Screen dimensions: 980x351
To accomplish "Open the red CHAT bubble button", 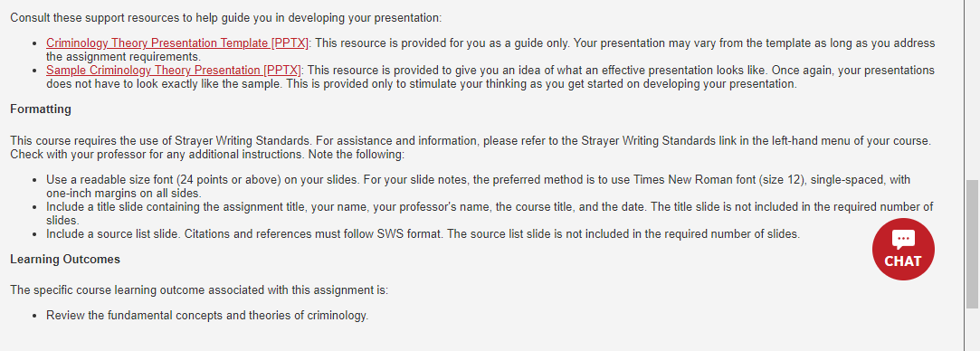I will 903,249.
